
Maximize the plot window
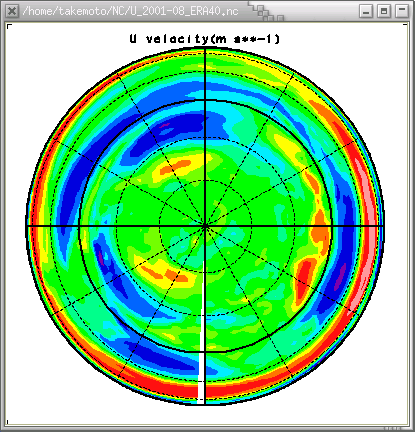point(384,11)
